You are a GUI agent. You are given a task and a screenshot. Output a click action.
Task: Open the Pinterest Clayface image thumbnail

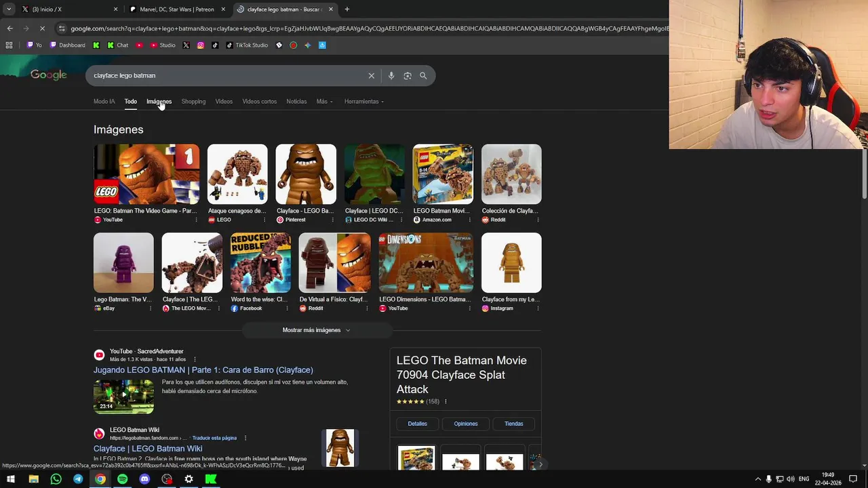pyautogui.click(x=306, y=174)
